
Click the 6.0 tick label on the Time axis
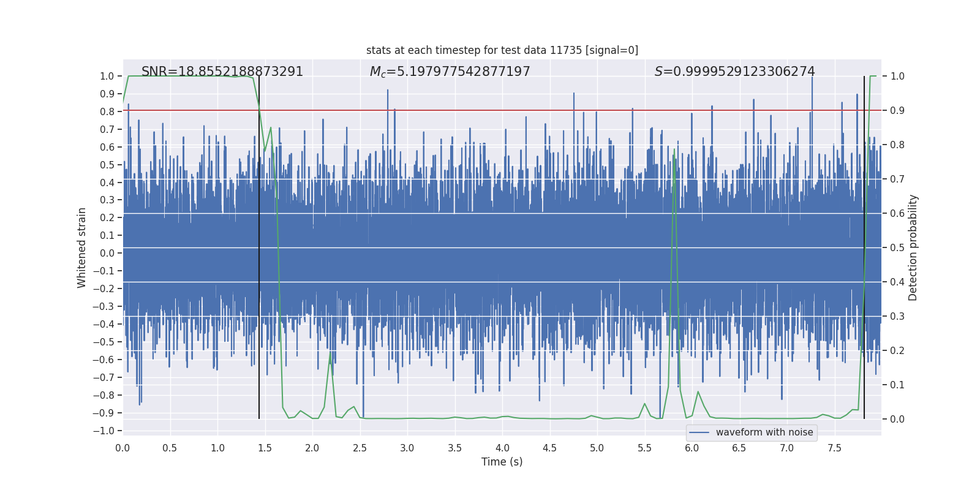[x=692, y=448]
